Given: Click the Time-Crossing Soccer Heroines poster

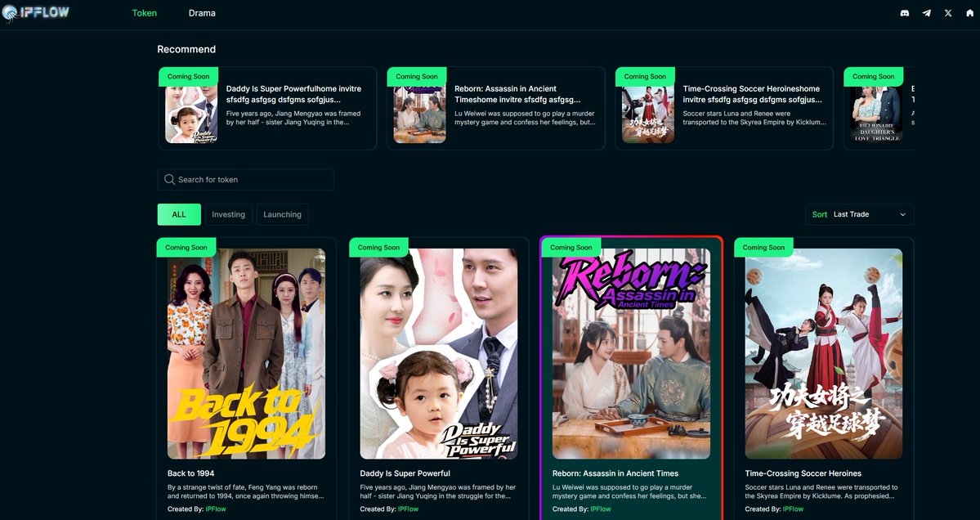Looking at the screenshot, I should 824,354.
